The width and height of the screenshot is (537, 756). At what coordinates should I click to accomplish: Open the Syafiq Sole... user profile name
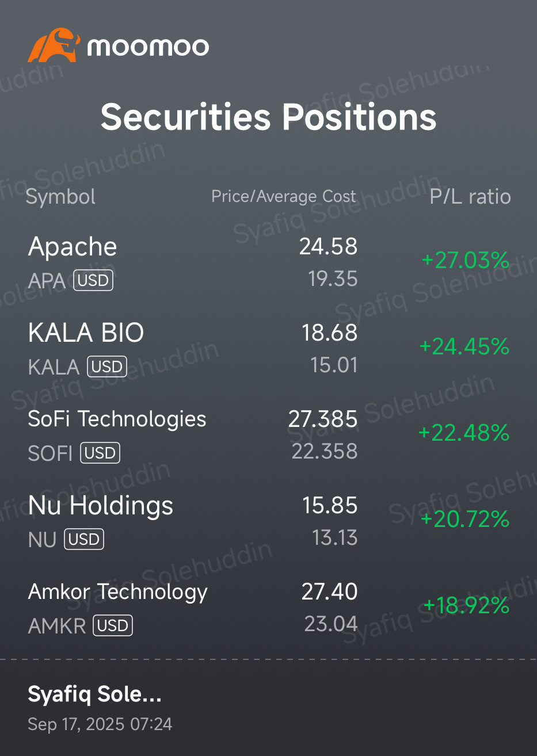pyautogui.click(x=94, y=694)
